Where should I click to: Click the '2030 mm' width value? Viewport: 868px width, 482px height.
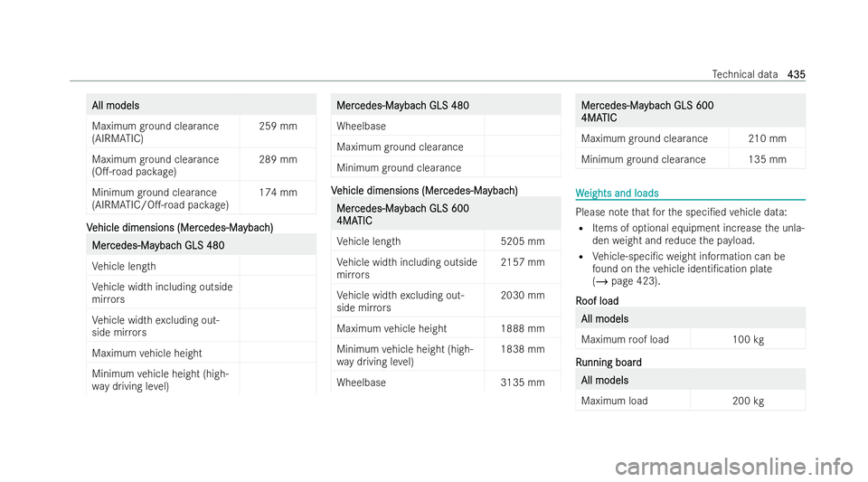click(x=523, y=296)
